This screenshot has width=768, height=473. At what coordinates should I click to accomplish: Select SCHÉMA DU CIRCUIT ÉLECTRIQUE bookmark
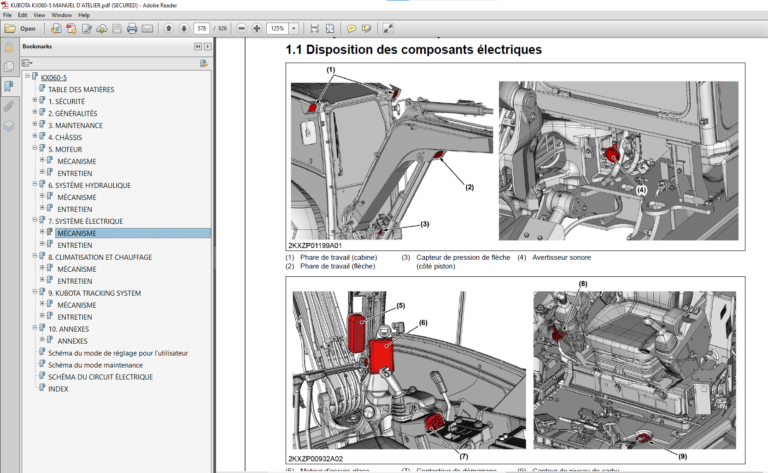pos(100,377)
